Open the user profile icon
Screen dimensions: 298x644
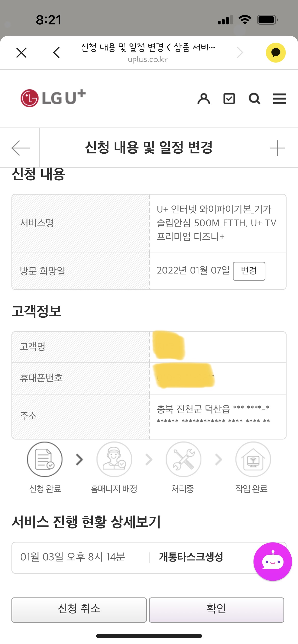coord(204,99)
